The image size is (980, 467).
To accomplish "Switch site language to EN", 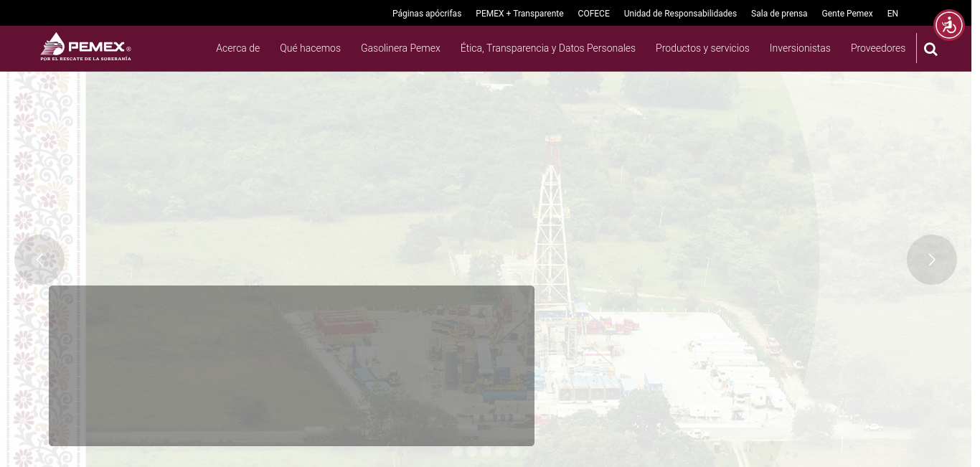I will pos(892,14).
